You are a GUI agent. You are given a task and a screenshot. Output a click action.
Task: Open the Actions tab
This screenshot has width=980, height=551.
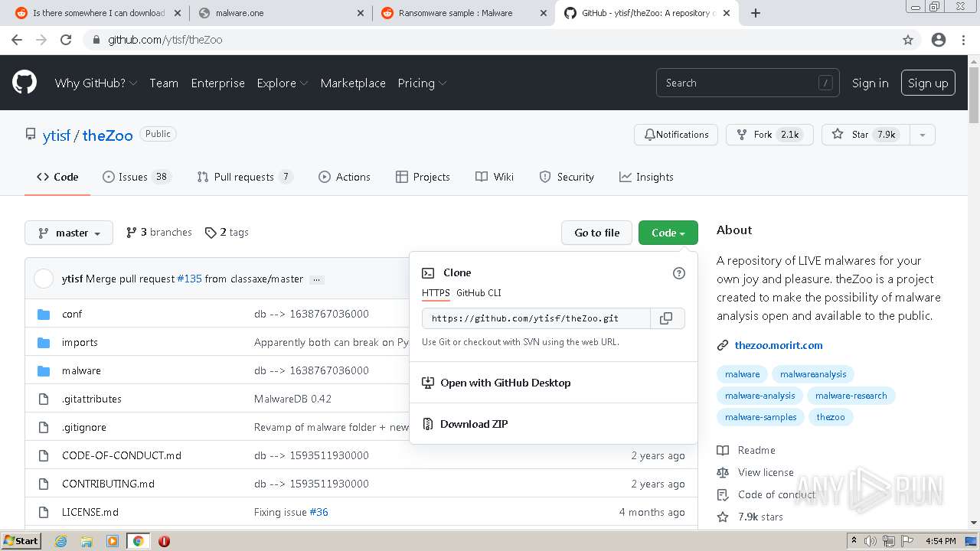click(345, 177)
